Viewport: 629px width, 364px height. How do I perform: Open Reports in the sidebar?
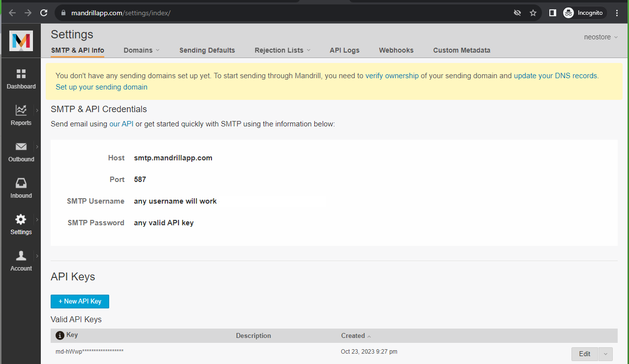(21, 115)
